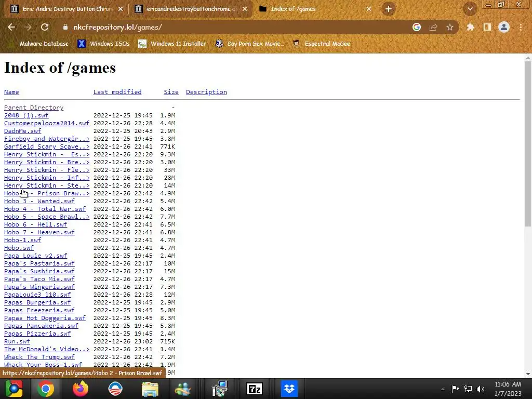This screenshot has height=399, width=532.
Task: Click the page vertical scrollbar thumb
Action: tap(528, 144)
